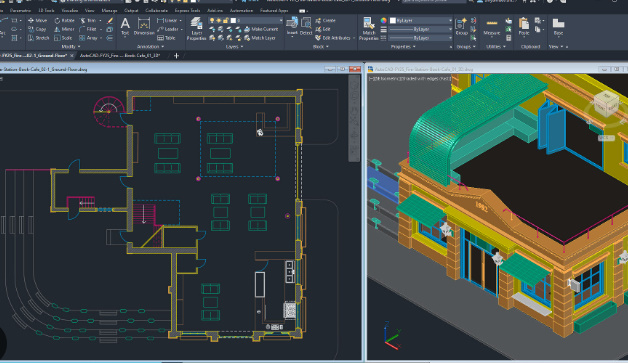The width and height of the screenshot is (628, 363).
Task: Switch to the Book Cafe 3D drawing tab
Action: point(120,56)
